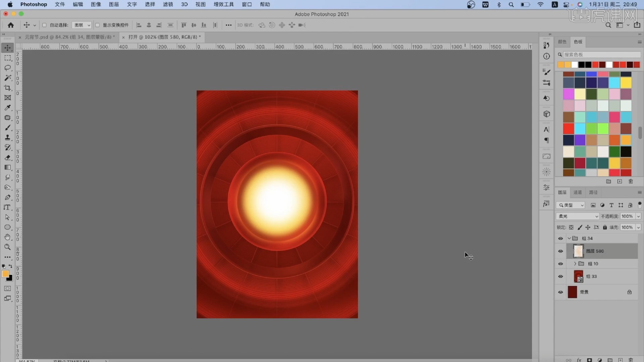Open the auto-select 图层 dropdown
644x362 pixels.
pyautogui.click(x=82, y=25)
